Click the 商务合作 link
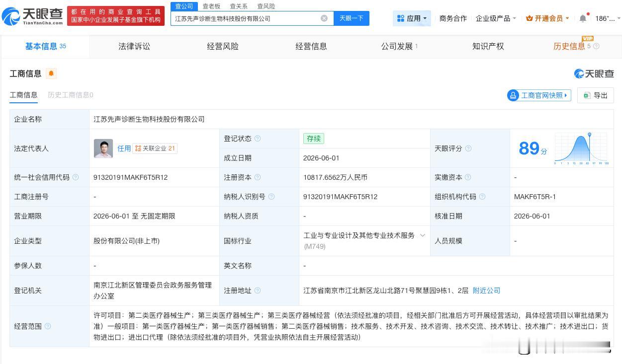 453,18
